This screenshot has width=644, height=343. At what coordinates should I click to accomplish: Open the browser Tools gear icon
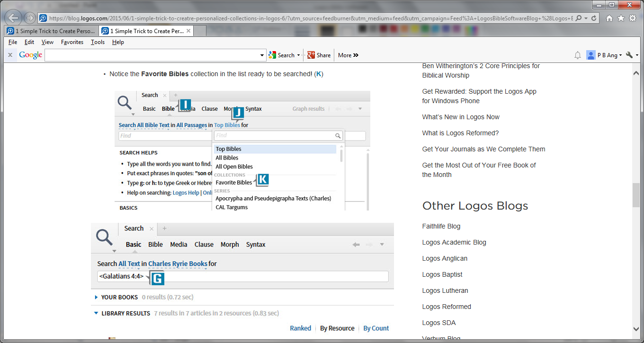click(x=632, y=18)
